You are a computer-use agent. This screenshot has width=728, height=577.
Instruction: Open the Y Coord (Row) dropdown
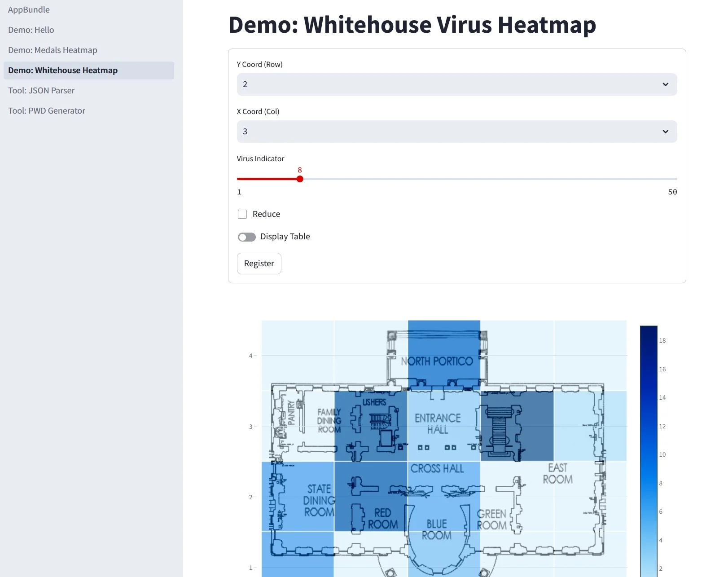tap(457, 84)
